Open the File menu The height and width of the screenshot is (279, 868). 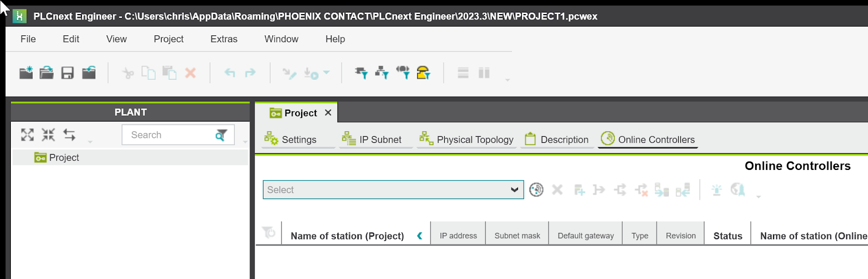[x=28, y=39]
